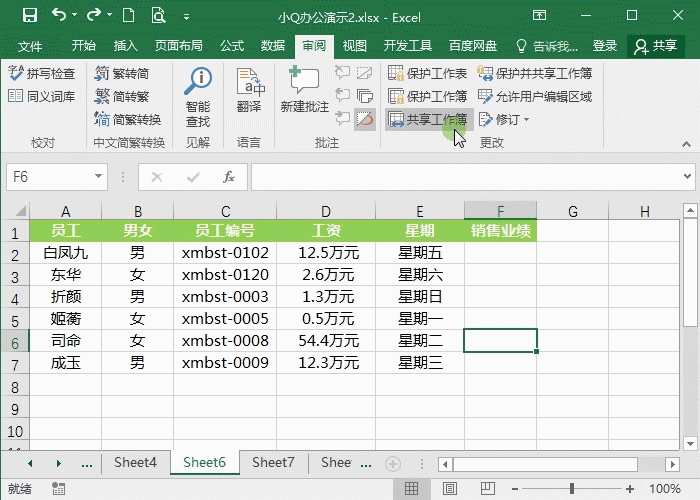The width and height of the screenshot is (700, 500).
Task: Insert a comment with 新建批注
Action: [304, 90]
